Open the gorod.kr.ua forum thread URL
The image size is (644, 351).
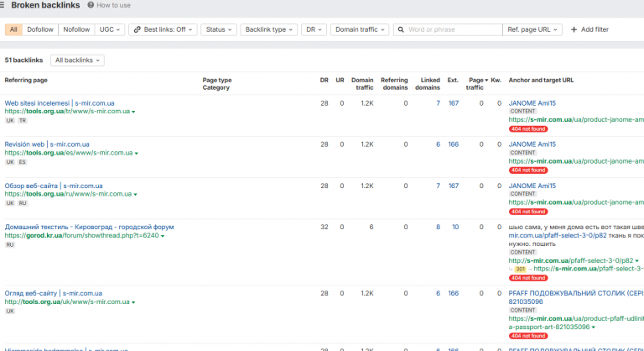81,236
